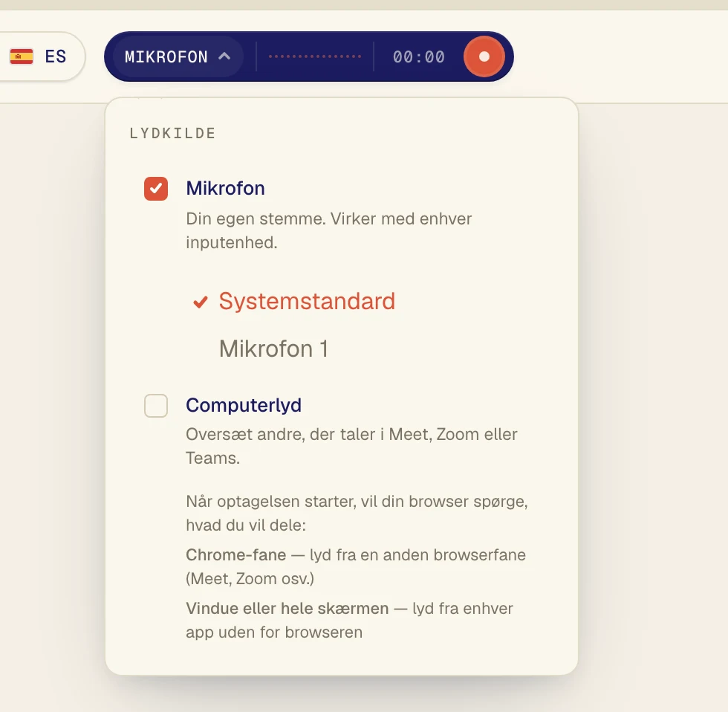Screen dimensions: 728x712
Task: Click the audio level dotted meter
Action: tap(315, 56)
